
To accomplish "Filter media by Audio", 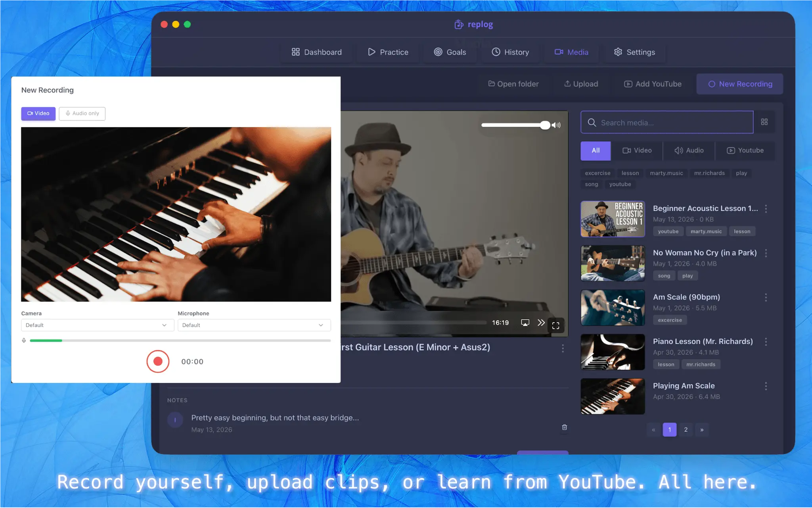I will point(689,151).
